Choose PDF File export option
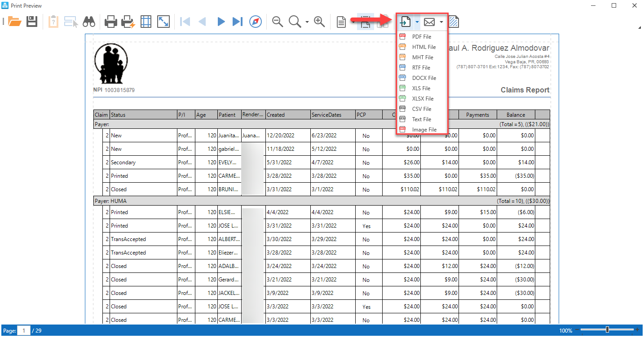644x338 pixels. pyautogui.click(x=422, y=37)
